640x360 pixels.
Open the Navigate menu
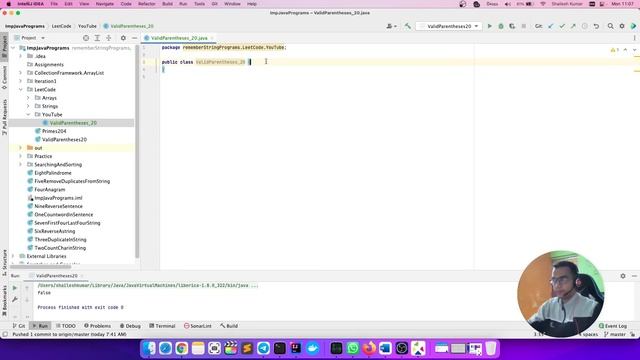(x=104, y=4)
